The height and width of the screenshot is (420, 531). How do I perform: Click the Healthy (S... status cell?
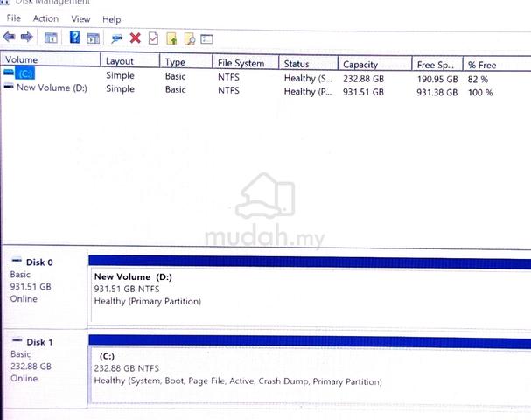pos(308,78)
